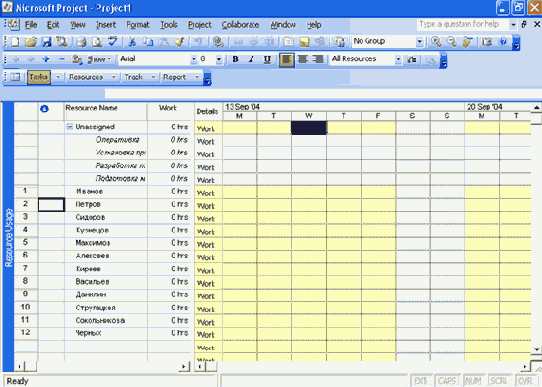Open the yellow Notes icon

[x=304, y=42]
